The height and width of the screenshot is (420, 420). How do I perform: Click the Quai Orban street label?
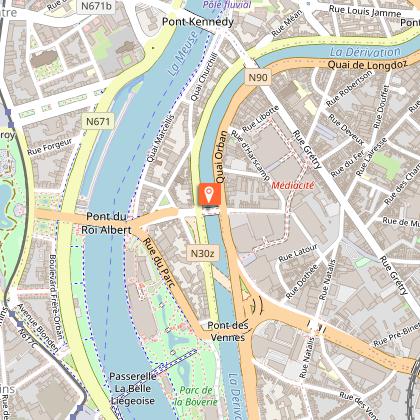click(x=221, y=157)
